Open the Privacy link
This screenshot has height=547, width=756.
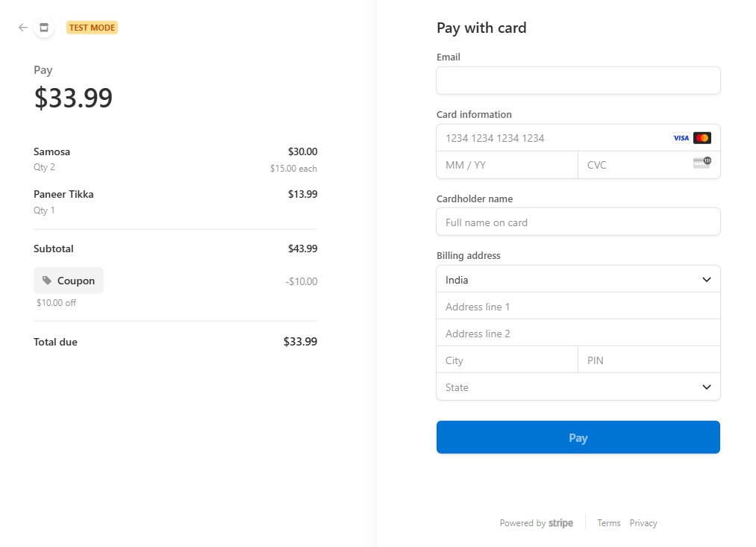click(x=643, y=523)
